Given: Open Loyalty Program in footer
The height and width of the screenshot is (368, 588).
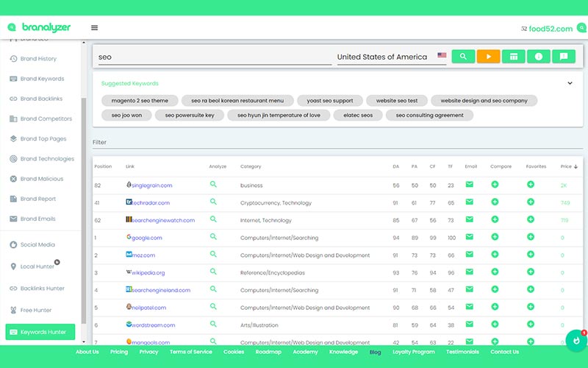Looking at the screenshot, I should click(414, 352).
